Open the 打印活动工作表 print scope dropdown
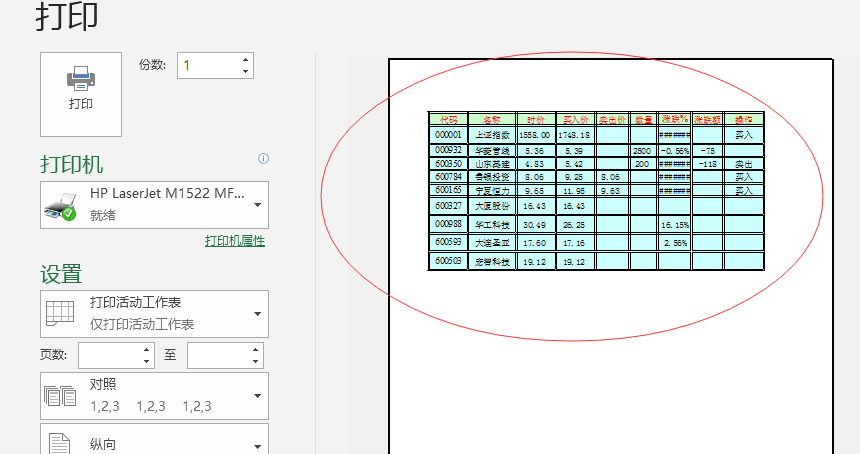Viewport: 860px width, 454px height. coord(154,314)
